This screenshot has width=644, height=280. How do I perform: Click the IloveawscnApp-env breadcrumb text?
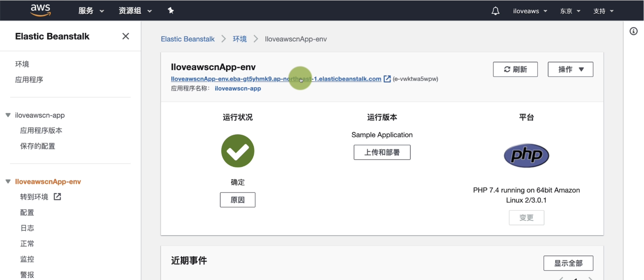pos(296,39)
